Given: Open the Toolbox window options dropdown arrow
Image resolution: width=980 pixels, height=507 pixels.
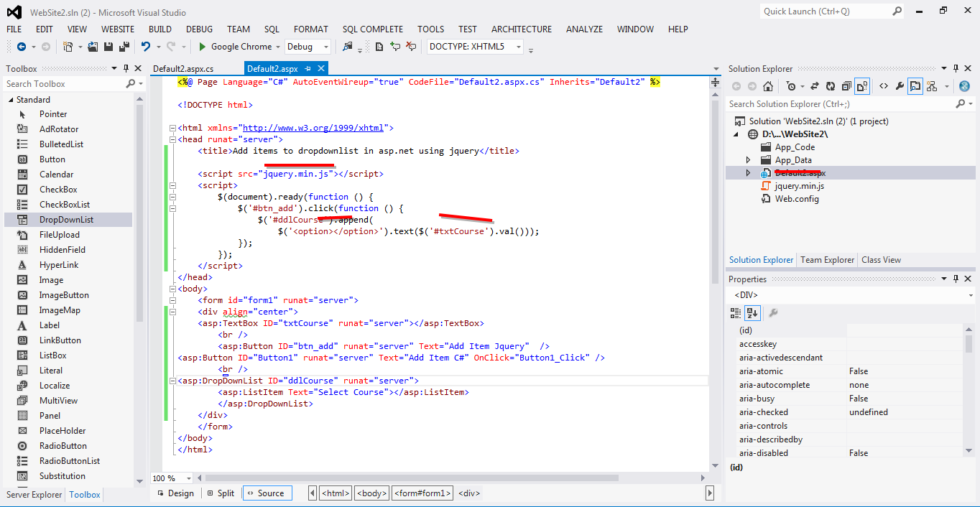Looking at the screenshot, I should (x=114, y=69).
